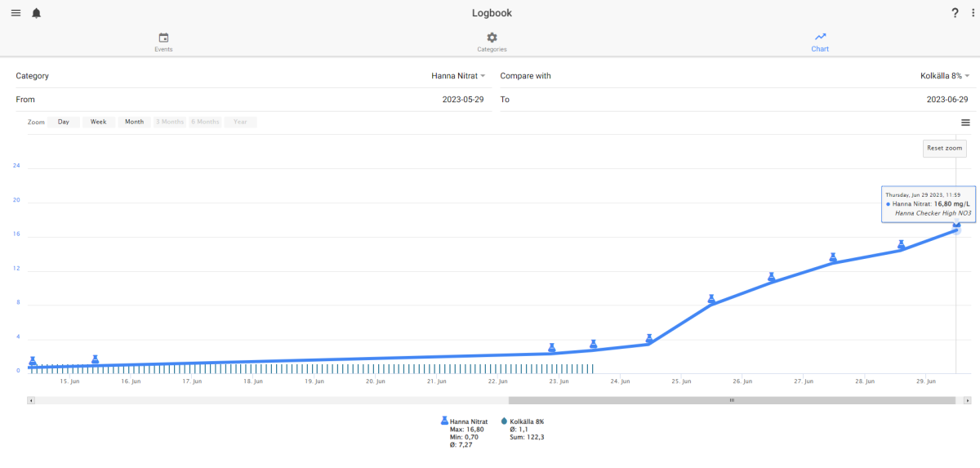Screen dimensions: 980x468
Task: Open the From date 2023-05-29 picker
Action: (252, 100)
